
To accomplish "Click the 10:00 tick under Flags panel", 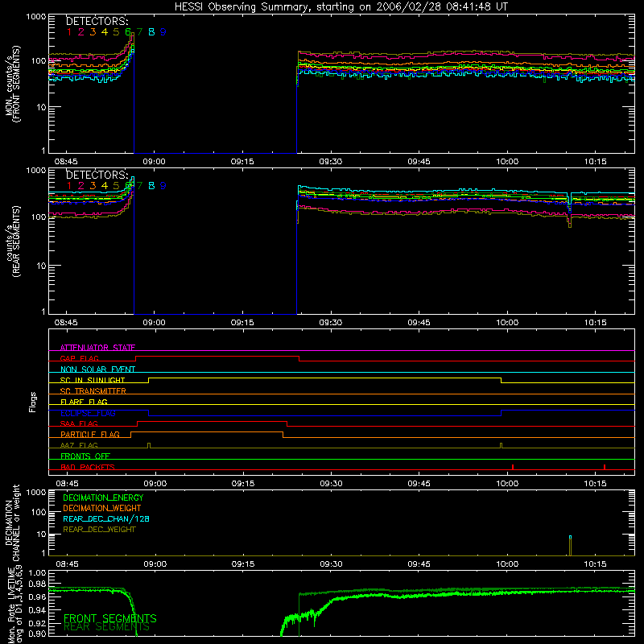I will coord(507,484).
